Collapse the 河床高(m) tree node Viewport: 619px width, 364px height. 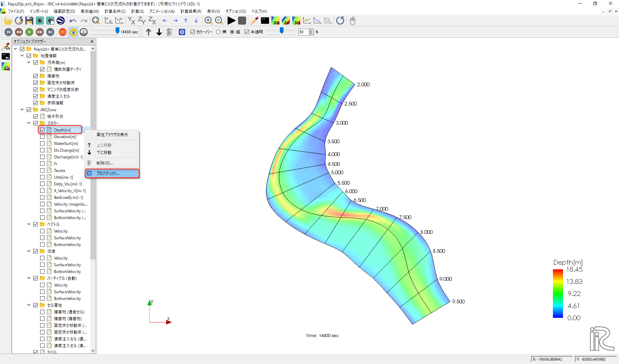pyautogui.click(x=29, y=62)
